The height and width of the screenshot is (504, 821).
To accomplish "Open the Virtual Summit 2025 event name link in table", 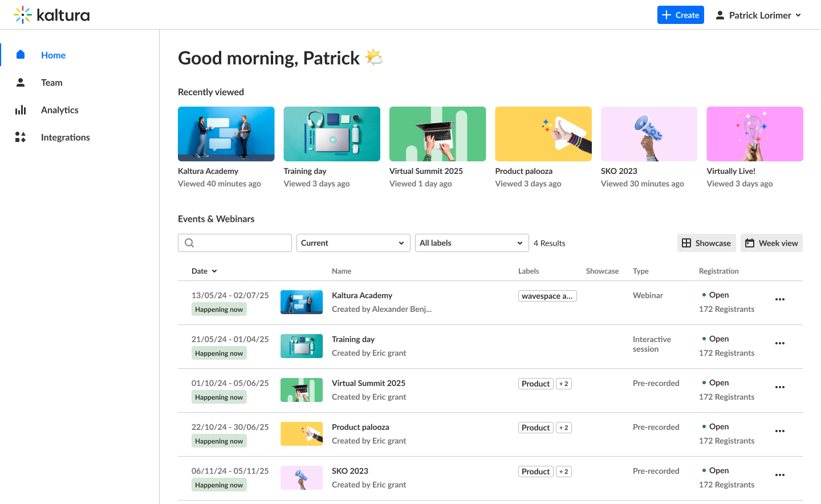I will tap(368, 383).
